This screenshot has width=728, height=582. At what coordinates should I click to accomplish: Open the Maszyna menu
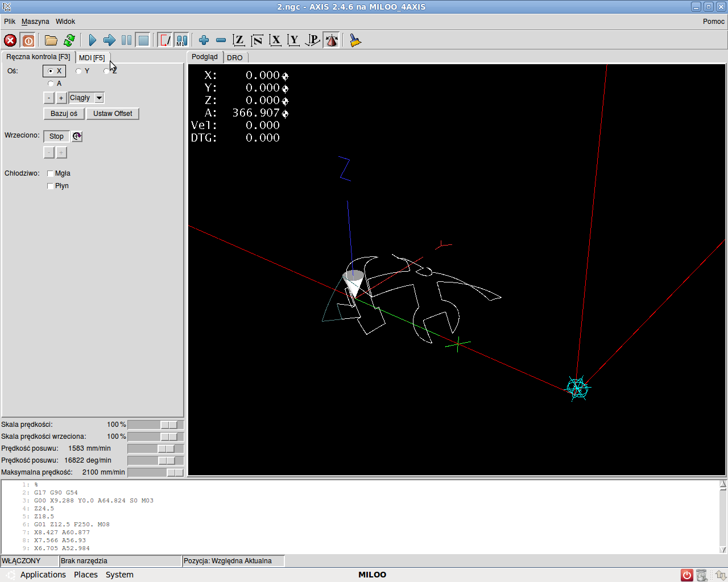[x=35, y=22]
